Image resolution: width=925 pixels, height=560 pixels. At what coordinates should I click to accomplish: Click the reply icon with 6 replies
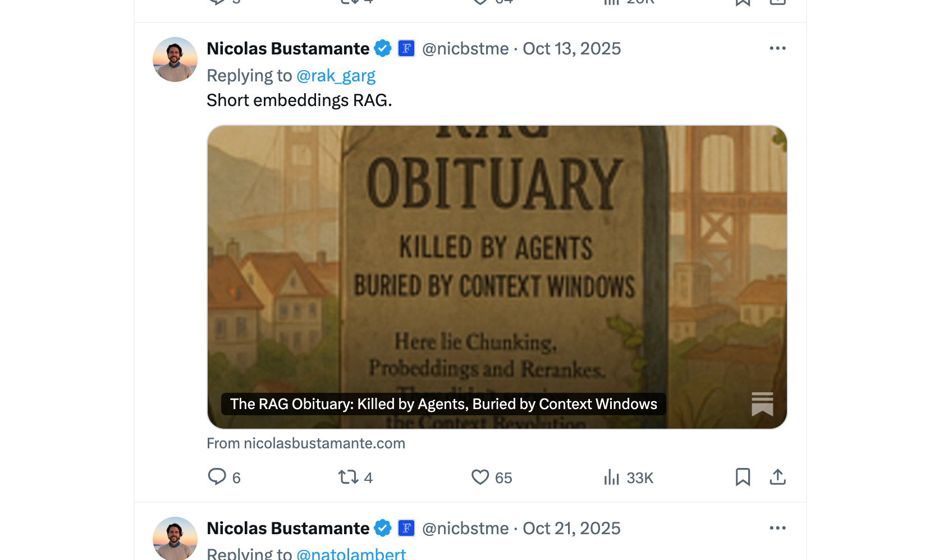coord(217,477)
